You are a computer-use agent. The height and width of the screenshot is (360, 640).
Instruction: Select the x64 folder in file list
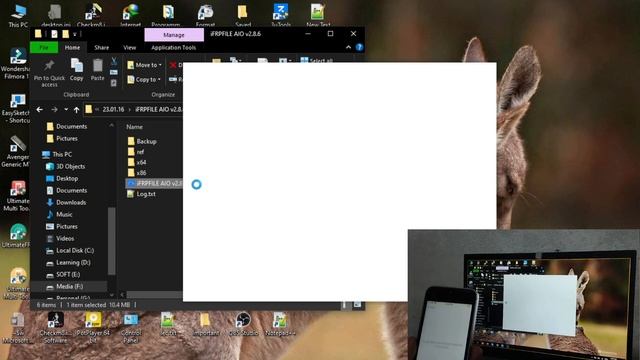click(137, 162)
